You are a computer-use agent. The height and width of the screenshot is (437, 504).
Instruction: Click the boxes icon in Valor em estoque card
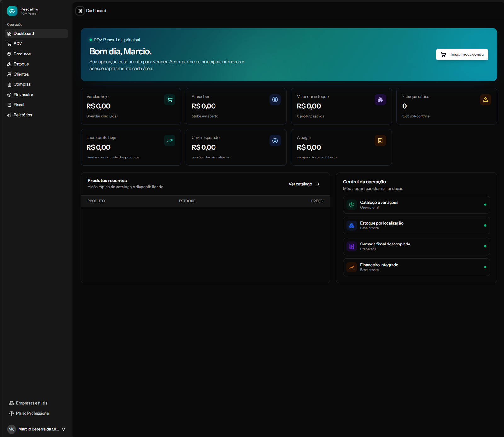[x=380, y=100]
